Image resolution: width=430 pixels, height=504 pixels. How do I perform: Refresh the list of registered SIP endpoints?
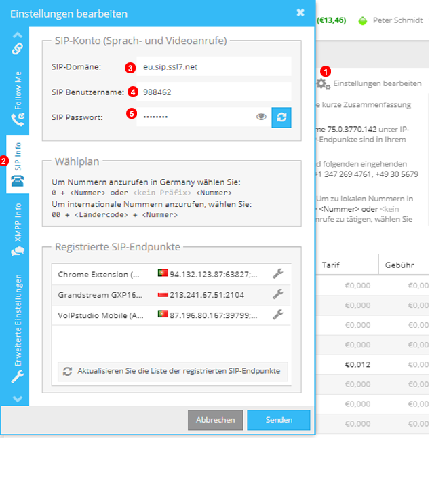(172, 371)
